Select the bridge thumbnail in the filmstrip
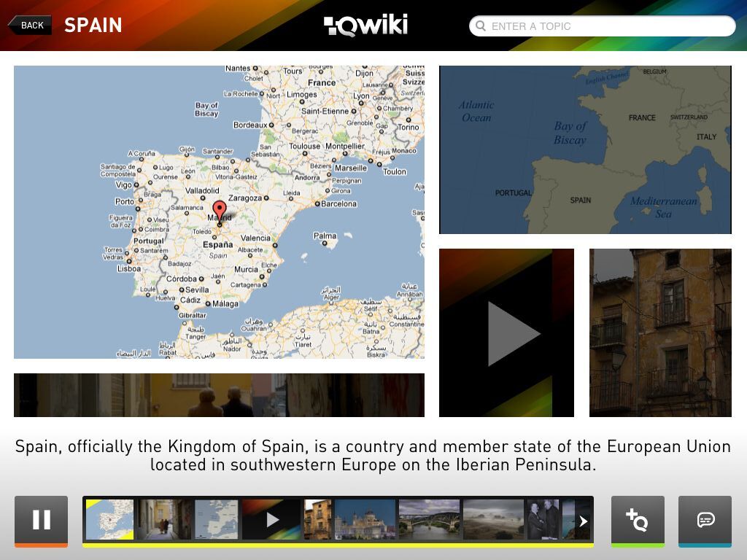This screenshot has width=747, height=560. tap(429, 519)
